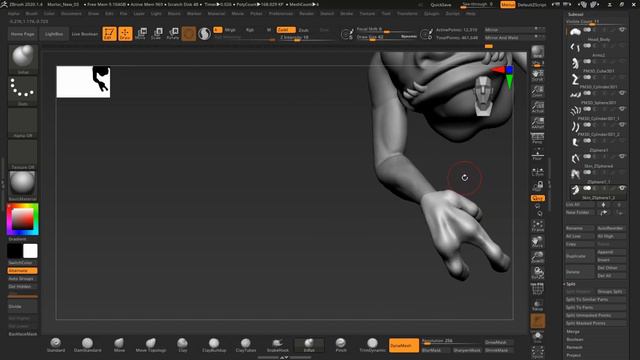Click the Frame icon in right shelf
This screenshot has width=640, height=360.
click(538, 226)
